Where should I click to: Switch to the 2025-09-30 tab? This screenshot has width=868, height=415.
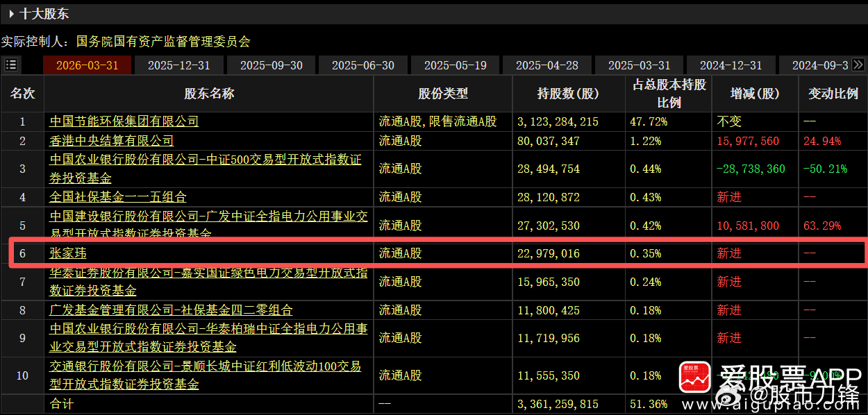pos(271,65)
